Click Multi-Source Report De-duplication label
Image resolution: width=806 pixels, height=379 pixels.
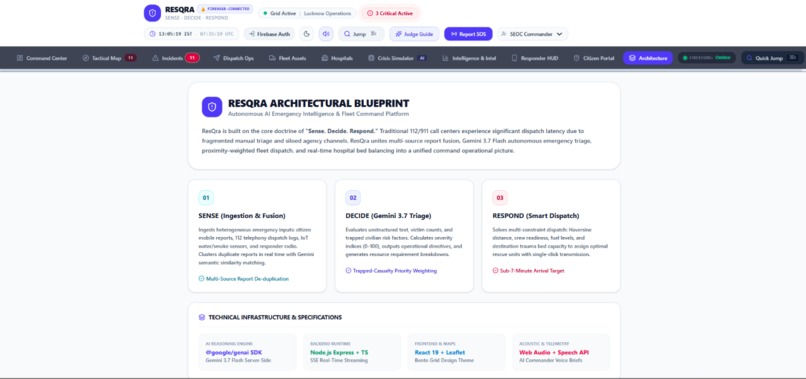point(247,279)
